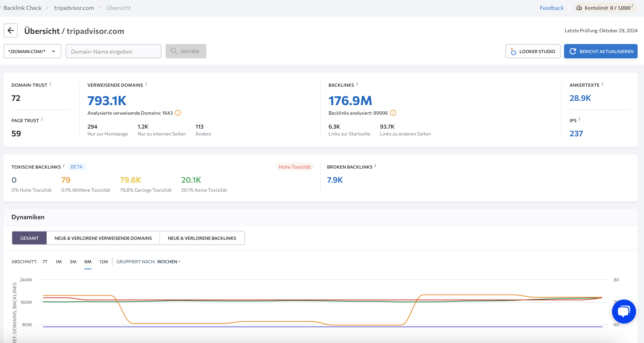Click tripadvisor.com breadcrumb
The image size is (644, 343).
(x=74, y=8)
